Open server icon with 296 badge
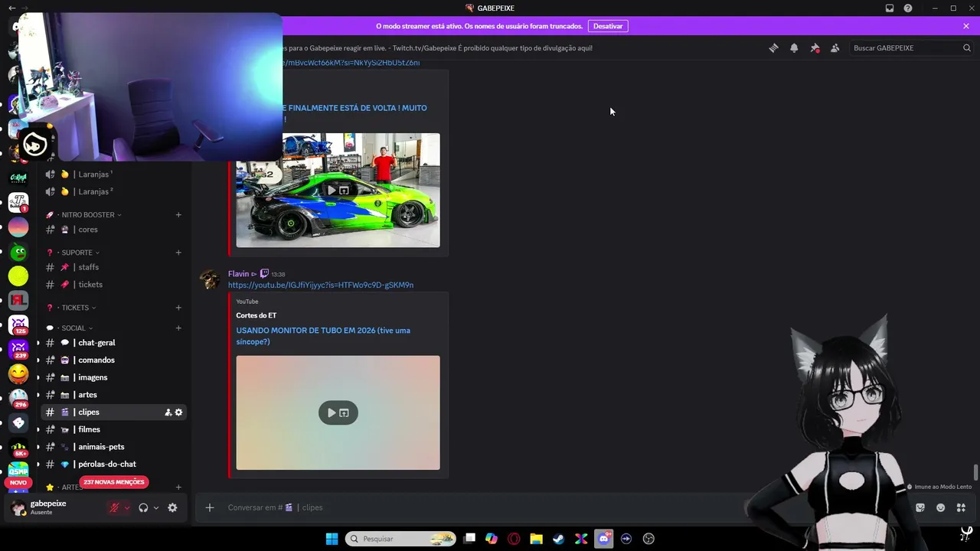Viewport: 980px width, 551px height. 18,399
